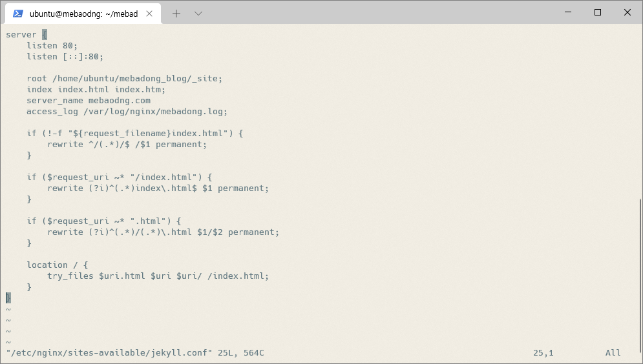Viewport: 643px width, 364px height.
Task: Click the 'server_name mebaodng.com' line
Action: 89,100
